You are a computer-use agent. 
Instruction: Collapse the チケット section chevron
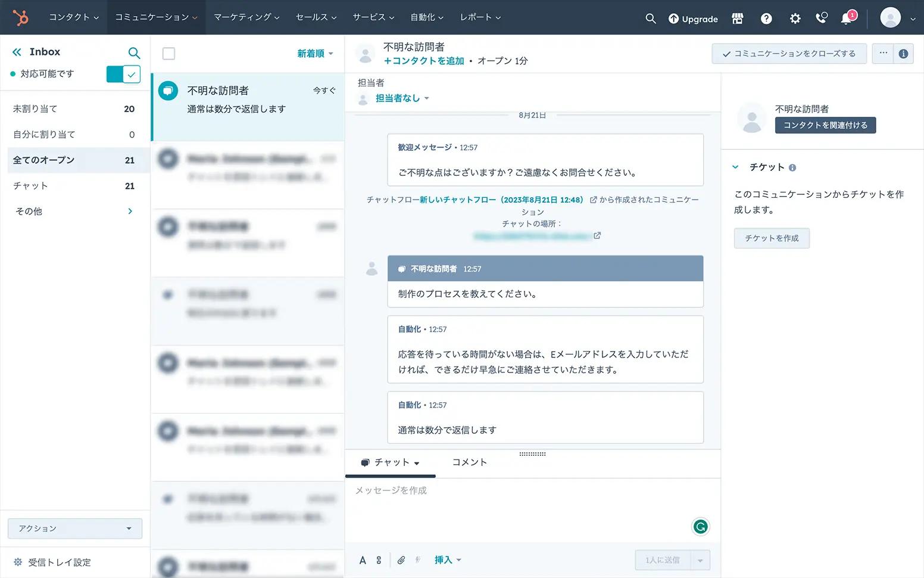point(735,167)
